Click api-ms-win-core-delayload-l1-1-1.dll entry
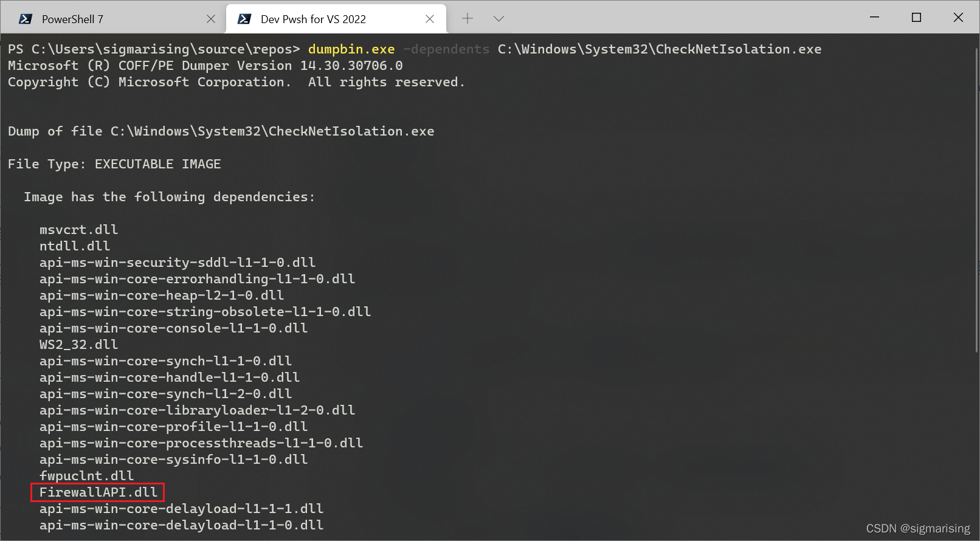 point(182,509)
